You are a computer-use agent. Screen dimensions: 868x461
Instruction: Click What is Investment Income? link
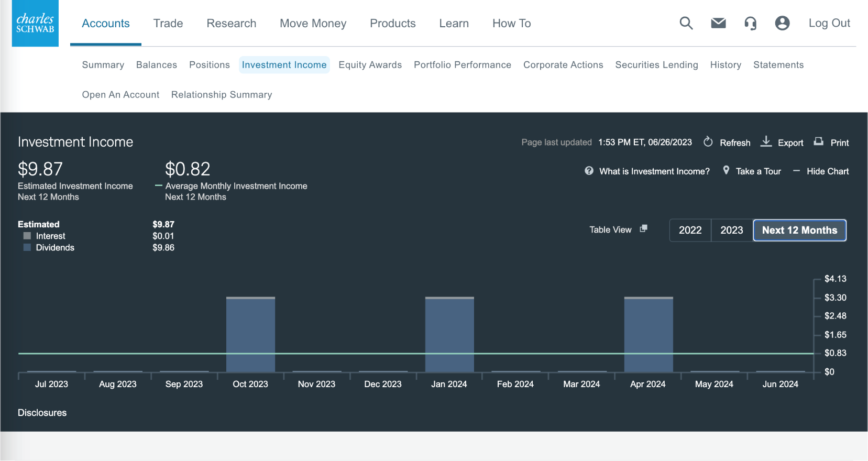pyautogui.click(x=654, y=171)
